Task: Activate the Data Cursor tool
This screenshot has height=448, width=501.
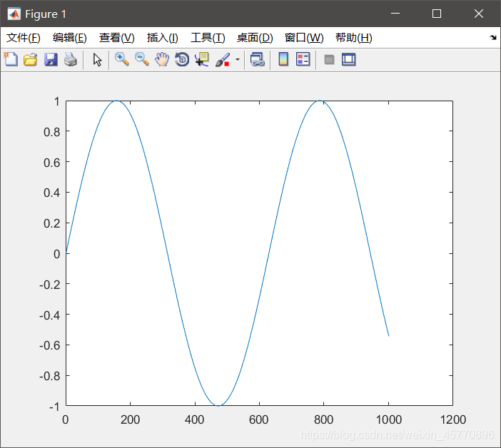Action: (x=202, y=60)
